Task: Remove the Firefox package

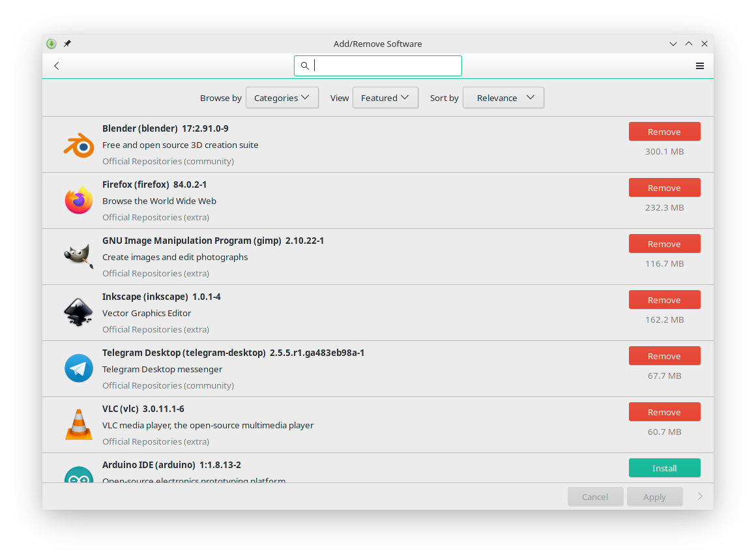Action: (x=664, y=188)
